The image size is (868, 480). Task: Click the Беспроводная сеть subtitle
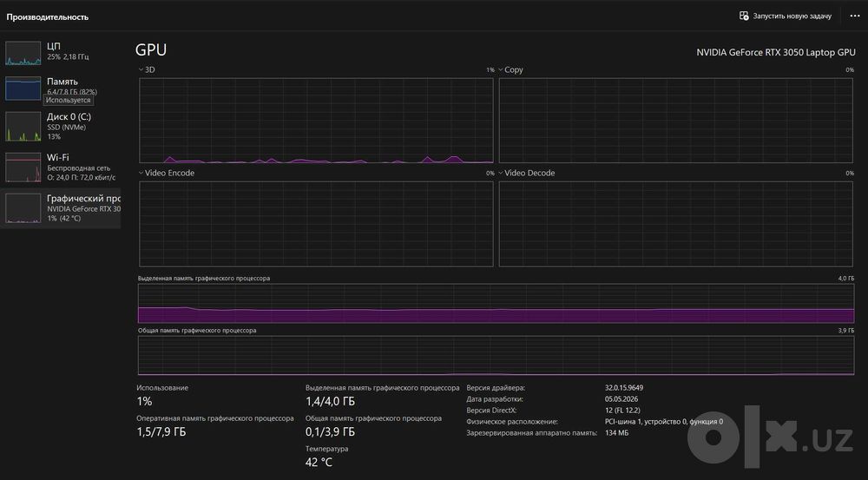pos(79,168)
